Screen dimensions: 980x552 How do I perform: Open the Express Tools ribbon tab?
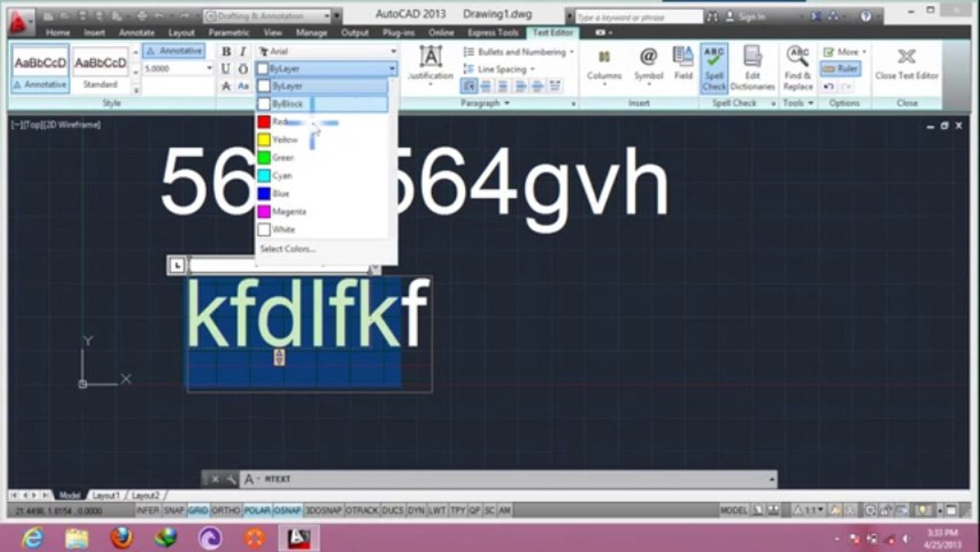[493, 33]
